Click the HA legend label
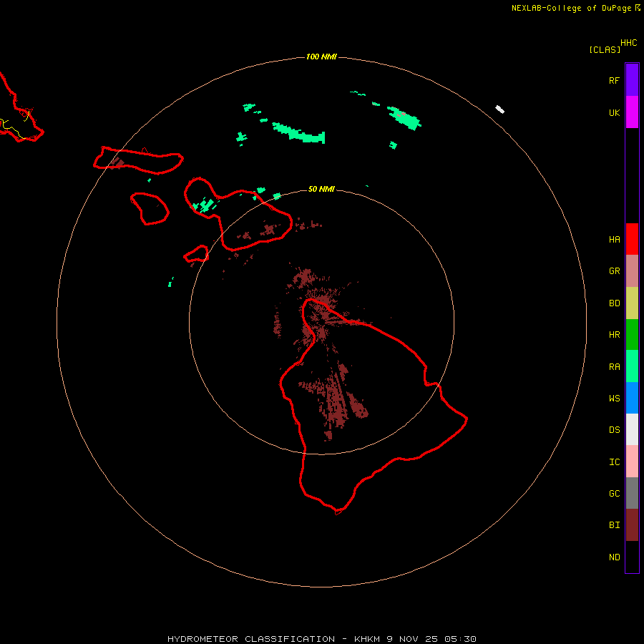644x644 pixels. (614, 240)
